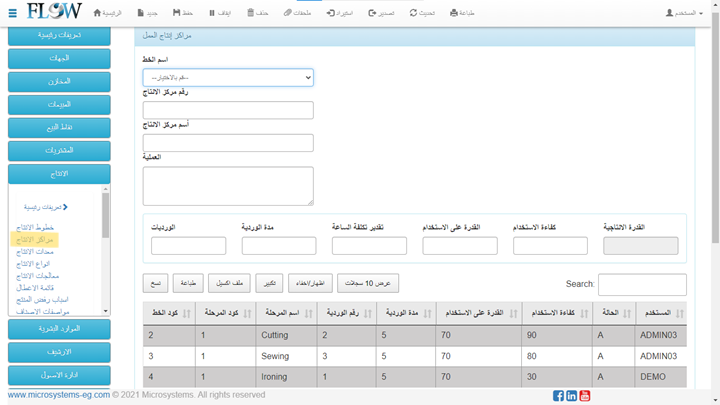This screenshot has height=405, width=720.
Task: Open the المستخدم user dropdown menu
Action: (685, 13)
